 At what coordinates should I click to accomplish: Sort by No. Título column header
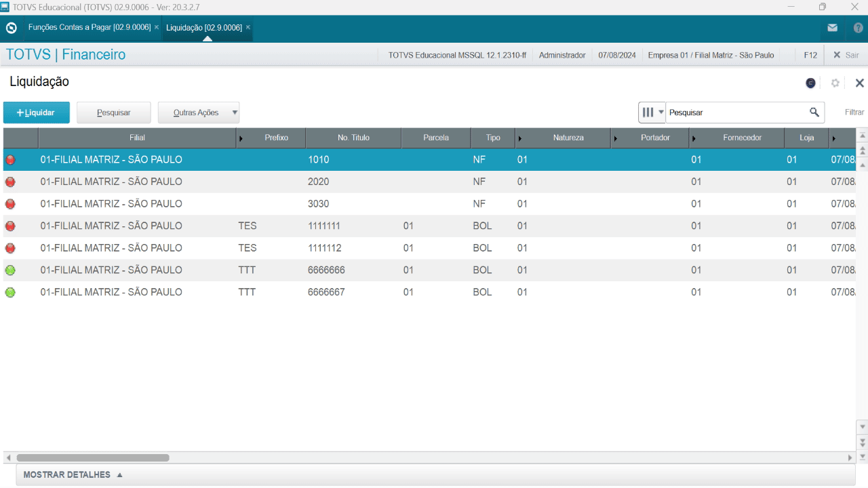pyautogui.click(x=353, y=138)
